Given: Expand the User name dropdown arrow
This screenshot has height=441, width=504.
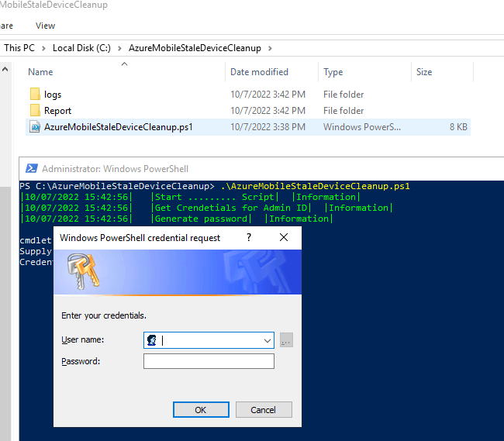Looking at the screenshot, I should click(268, 339).
